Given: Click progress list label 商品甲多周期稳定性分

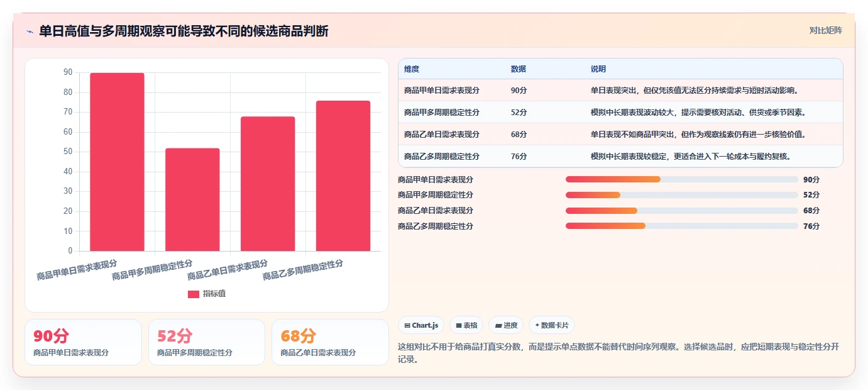Looking at the screenshot, I should tap(436, 195).
